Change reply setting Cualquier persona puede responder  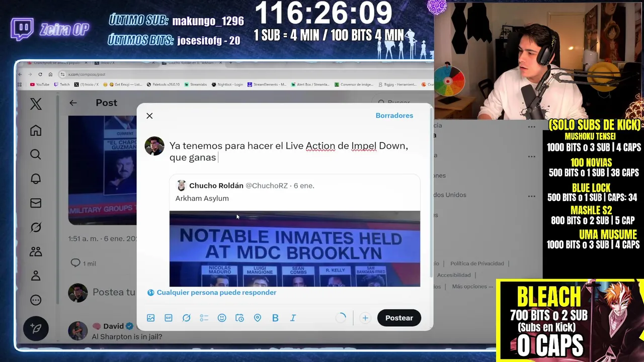pos(212,292)
